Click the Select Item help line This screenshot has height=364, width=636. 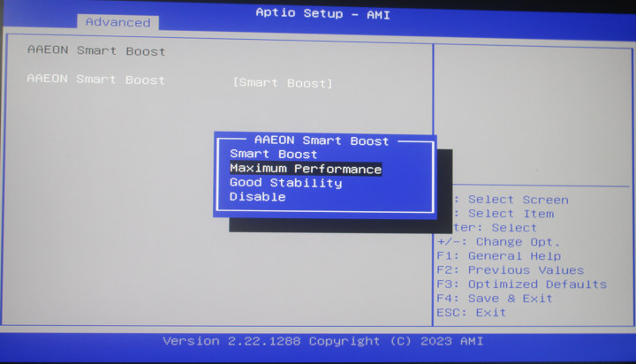coord(503,214)
